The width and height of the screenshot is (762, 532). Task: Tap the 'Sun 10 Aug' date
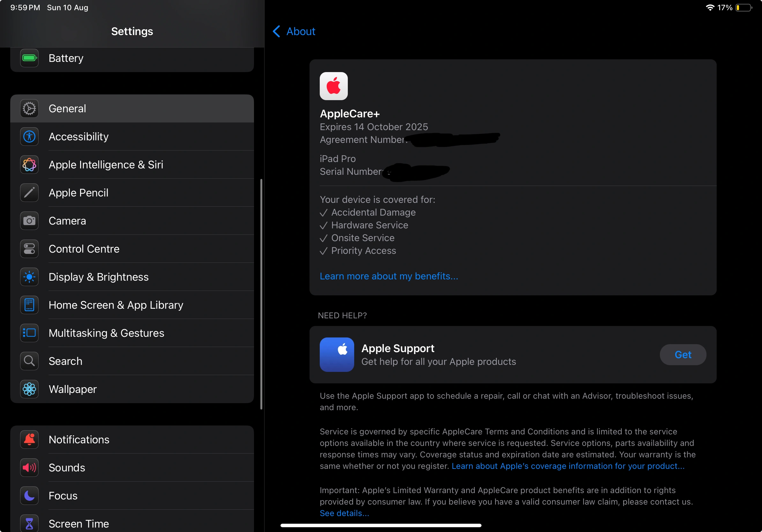pyautogui.click(x=68, y=8)
